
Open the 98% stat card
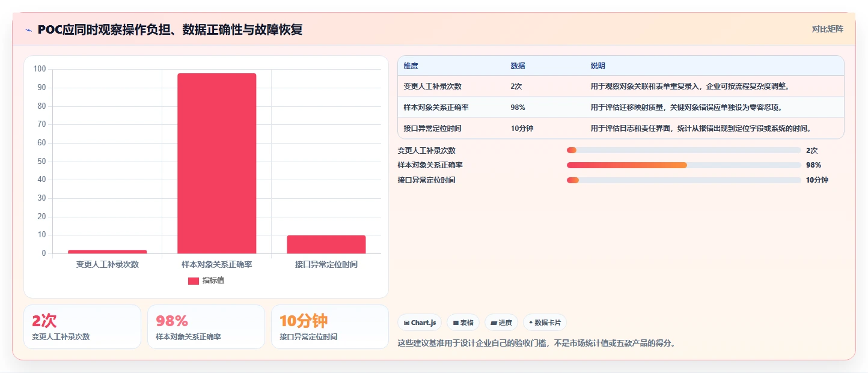pos(206,327)
